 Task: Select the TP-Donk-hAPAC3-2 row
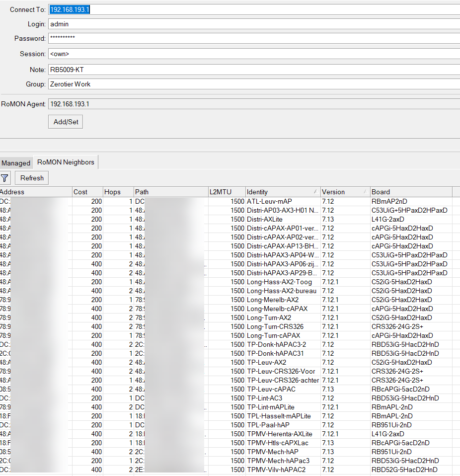(230, 344)
